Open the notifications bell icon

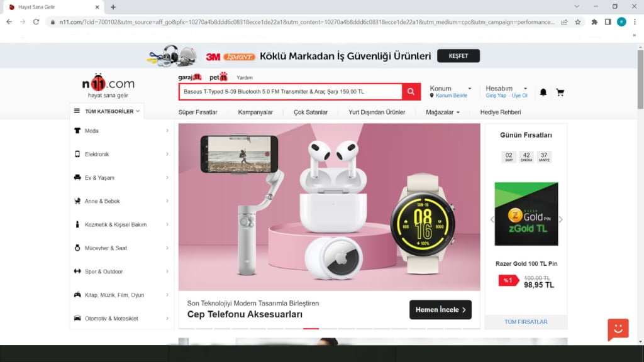[x=543, y=92]
